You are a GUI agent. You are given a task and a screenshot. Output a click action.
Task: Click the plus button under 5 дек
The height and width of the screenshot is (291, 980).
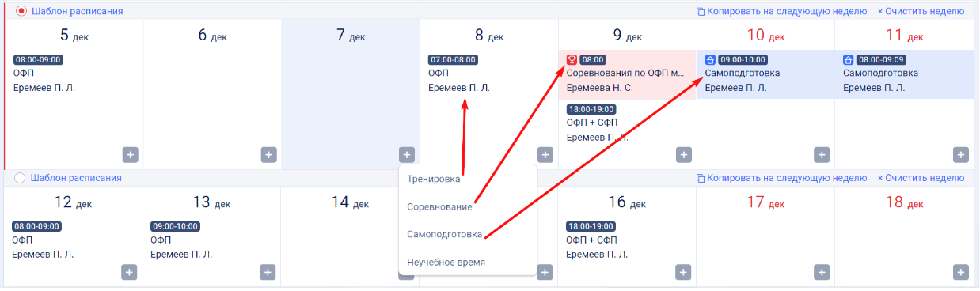[x=131, y=154]
